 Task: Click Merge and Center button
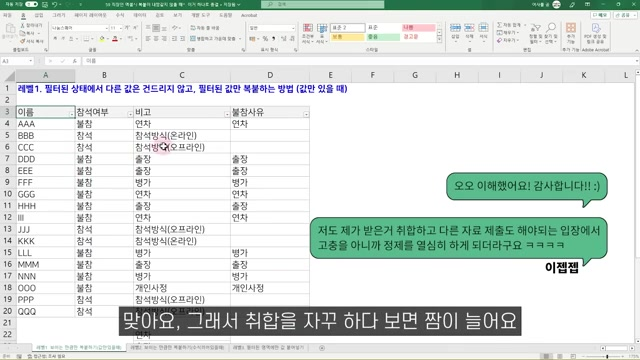coord(213,38)
